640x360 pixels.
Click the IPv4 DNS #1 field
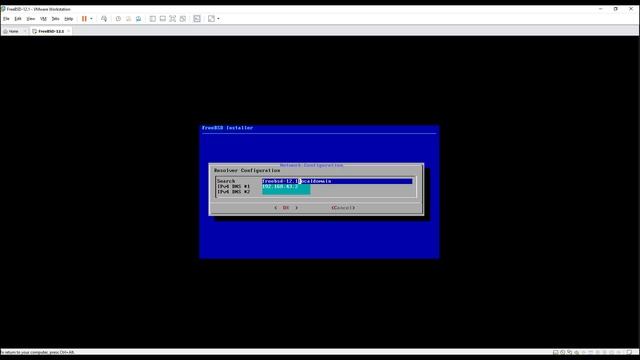[x=286, y=187]
